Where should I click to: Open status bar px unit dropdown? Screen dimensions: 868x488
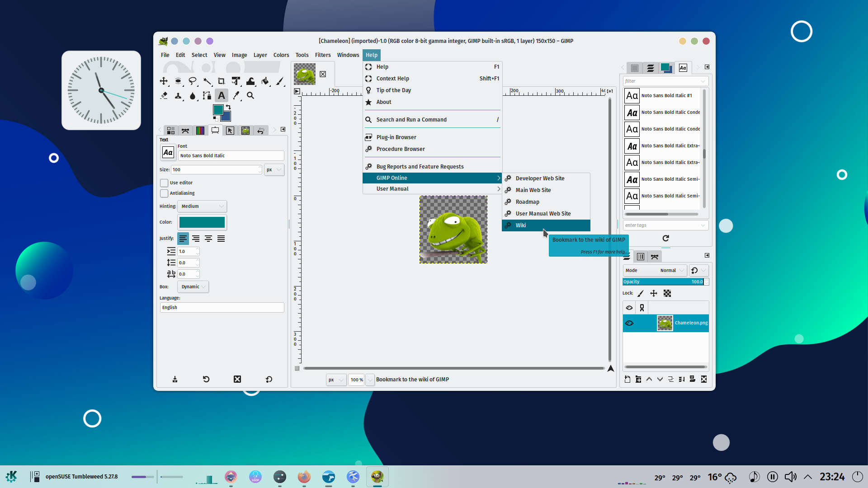336,380
